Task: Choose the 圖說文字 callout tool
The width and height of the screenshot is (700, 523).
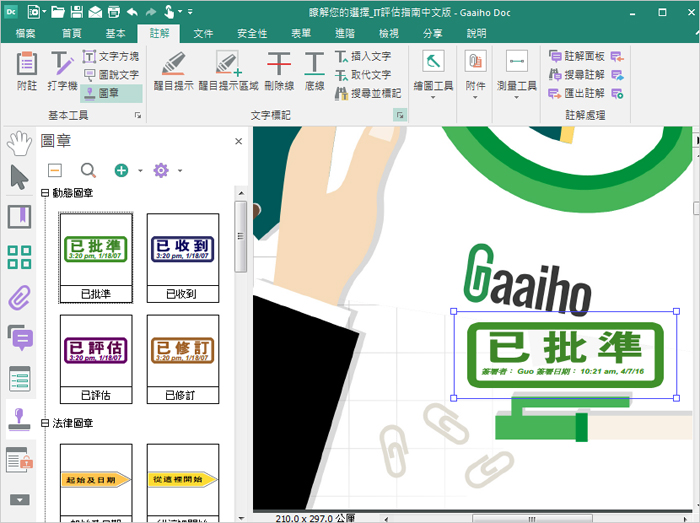Action: (x=111, y=75)
